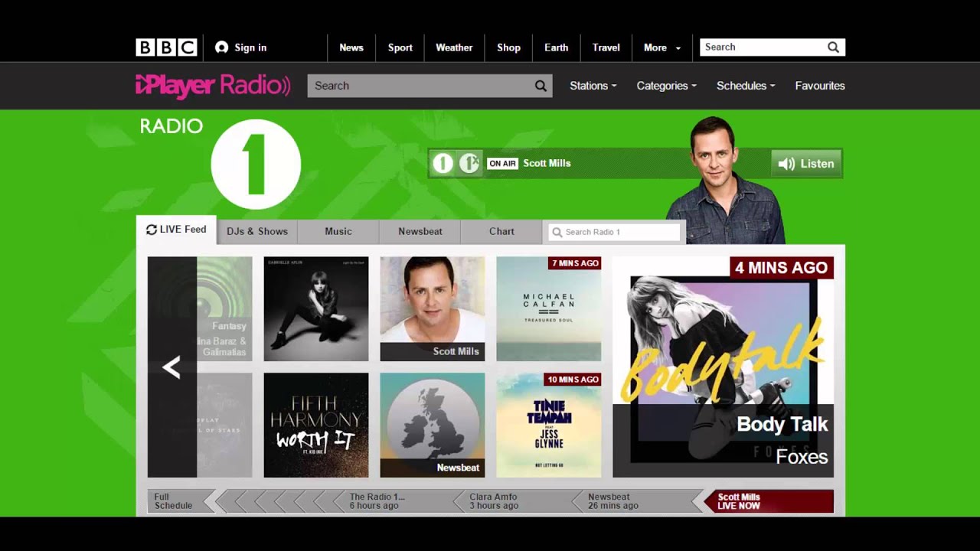The height and width of the screenshot is (551, 980).
Task: Switch to the Chart tab
Action: coord(501,231)
